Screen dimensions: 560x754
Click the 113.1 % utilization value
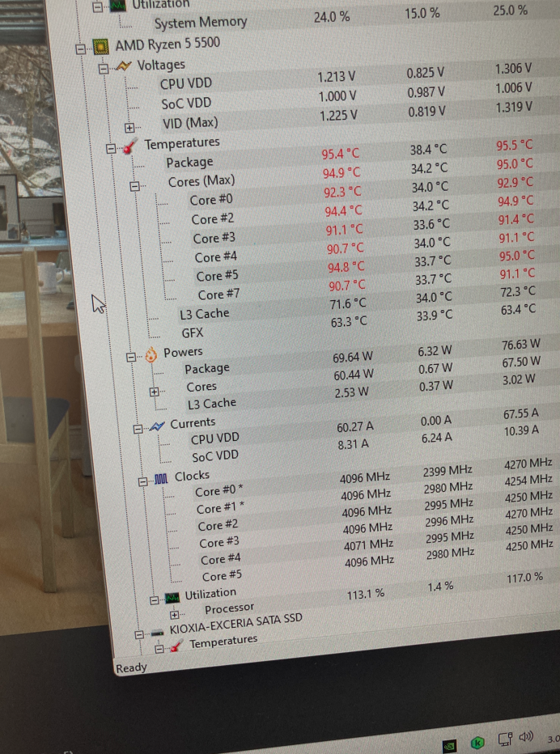coord(366,595)
